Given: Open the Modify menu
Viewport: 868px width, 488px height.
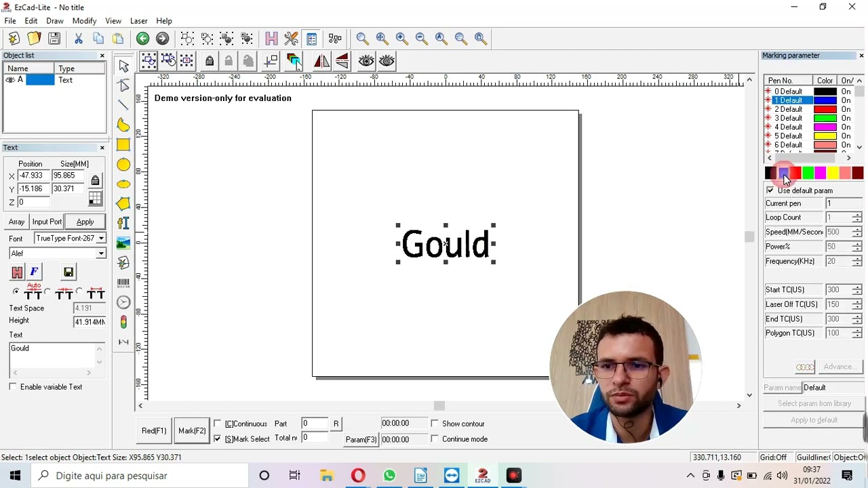Looking at the screenshot, I should [x=84, y=21].
